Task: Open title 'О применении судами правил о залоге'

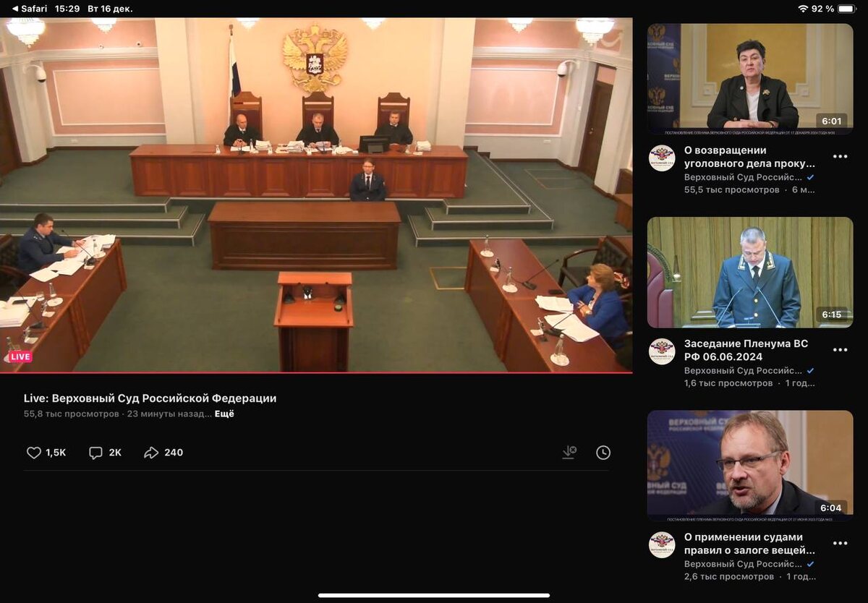Action: coord(749,544)
